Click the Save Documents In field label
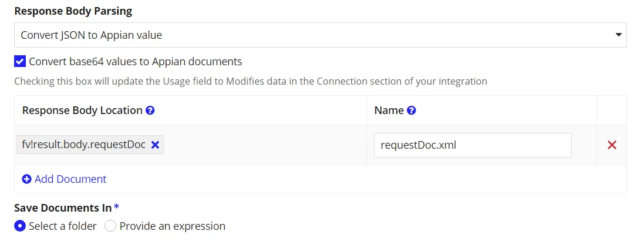Screen dimensions: 644x241 point(63,207)
